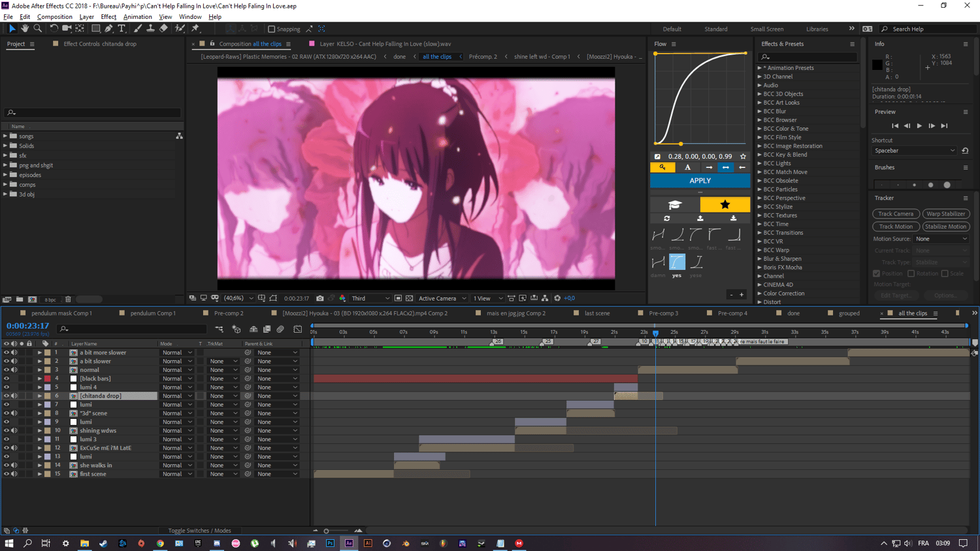Select the Selection arrow tool
Viewport: 980px width, 551px height.
pyautogui.click(x=12, y=29)
